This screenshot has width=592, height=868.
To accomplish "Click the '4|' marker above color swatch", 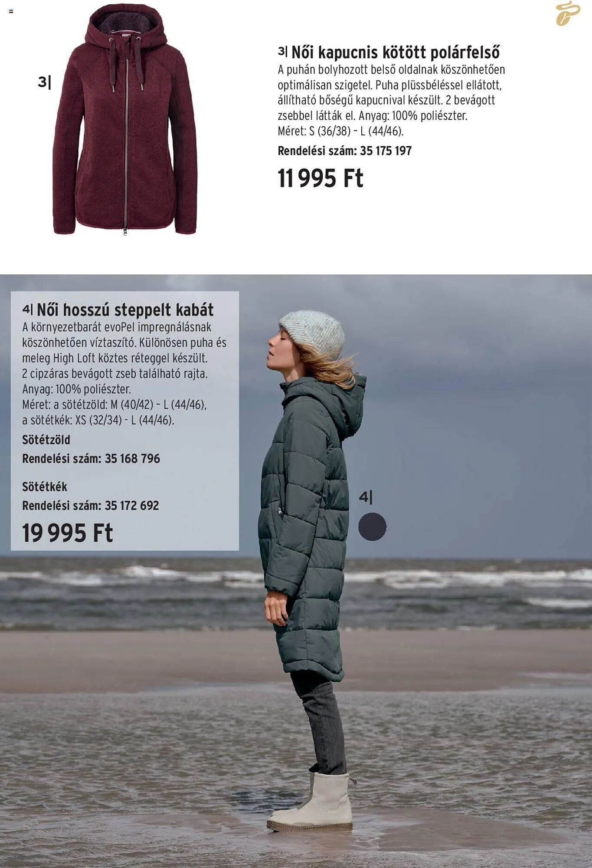I will pos(366,497).
